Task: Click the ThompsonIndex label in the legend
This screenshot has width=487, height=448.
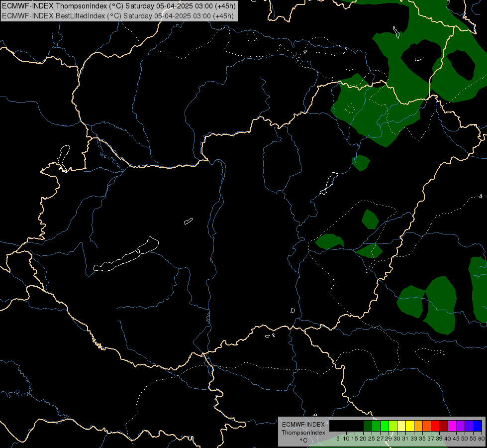Action: [303, 433]
